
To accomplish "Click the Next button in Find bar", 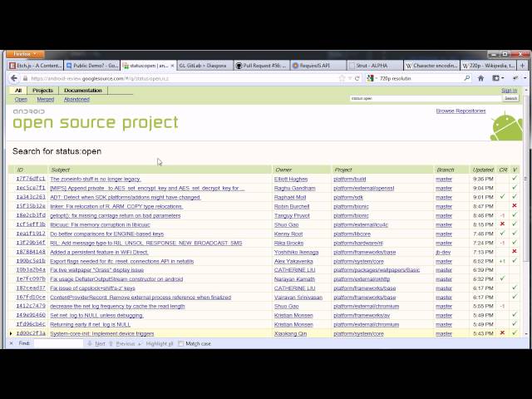I will (96, 343).
